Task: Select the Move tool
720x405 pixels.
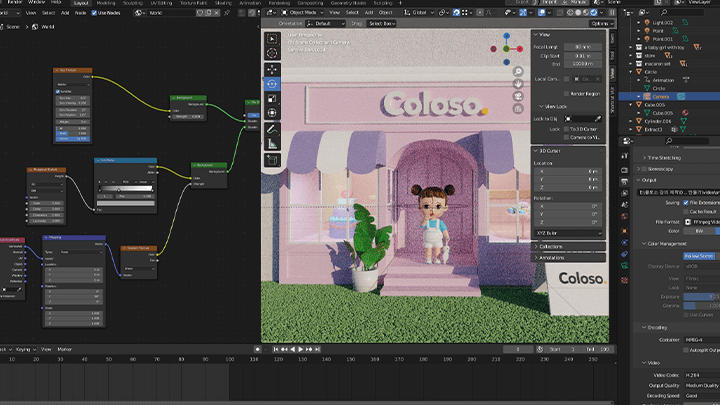Action: (272, 69)
